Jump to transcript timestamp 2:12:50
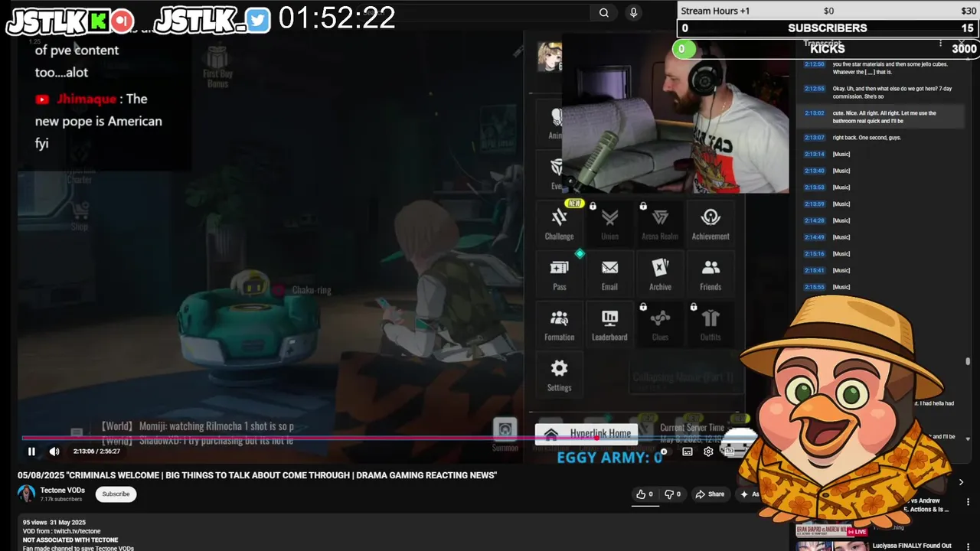 pyautogui.click(x=814, y=64)
